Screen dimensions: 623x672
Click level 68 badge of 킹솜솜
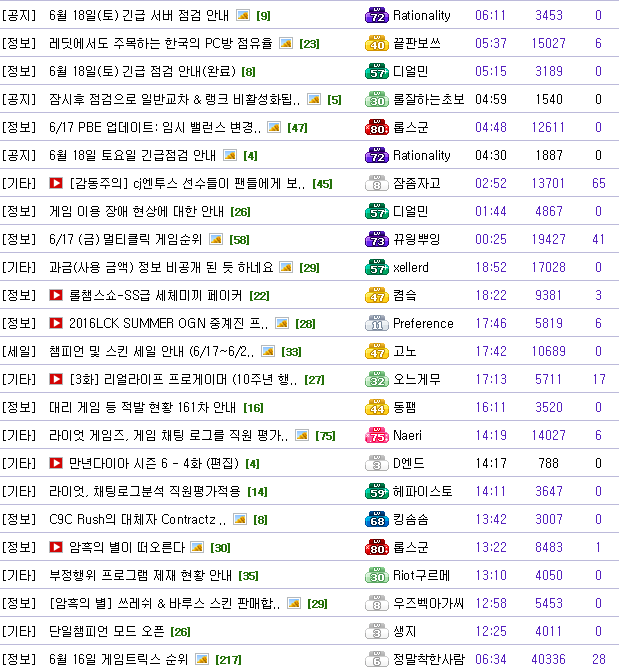[x=377, y=520]
